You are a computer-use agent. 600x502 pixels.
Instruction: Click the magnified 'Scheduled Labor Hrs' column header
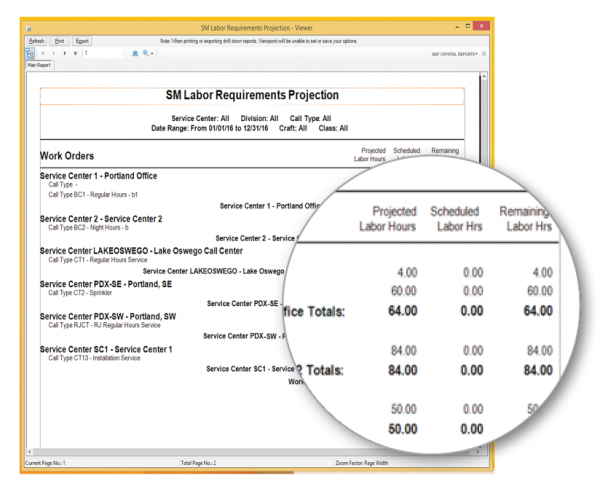point(455,219)
